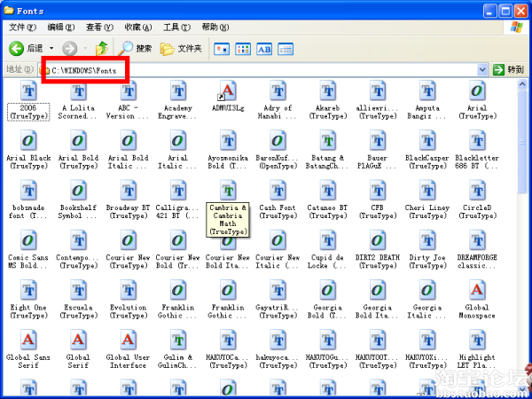Viewport: 532px width, 399px height.
Task: Click the "Bauer PlAGuE" font label
Action: (x=377, y=162)
